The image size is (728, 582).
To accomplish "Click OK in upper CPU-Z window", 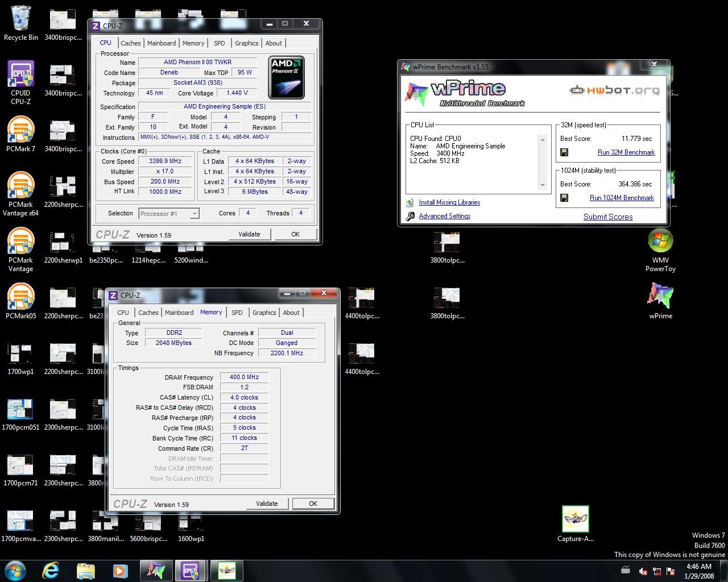I will pyautogui.click(x=295, y=234).
